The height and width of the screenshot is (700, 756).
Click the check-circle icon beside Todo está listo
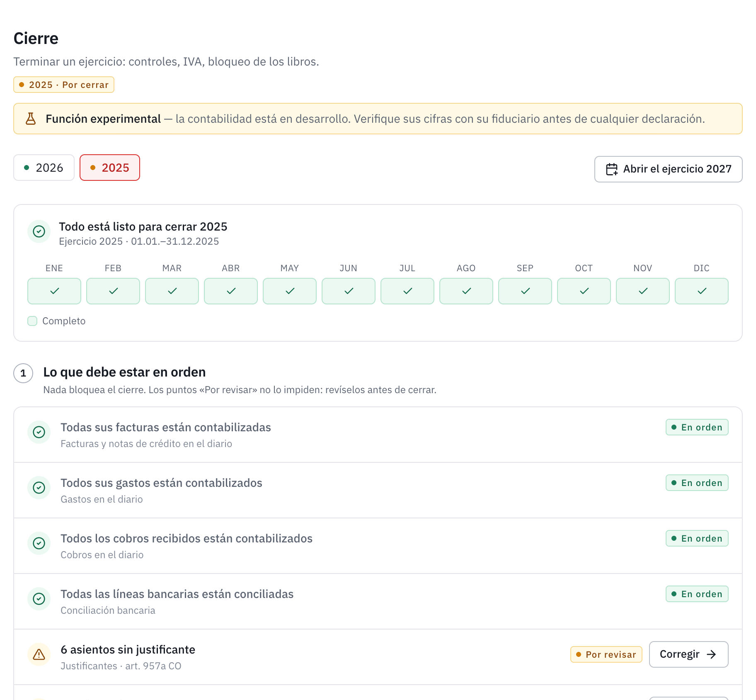pyautogui.click(x=39, y=231)
